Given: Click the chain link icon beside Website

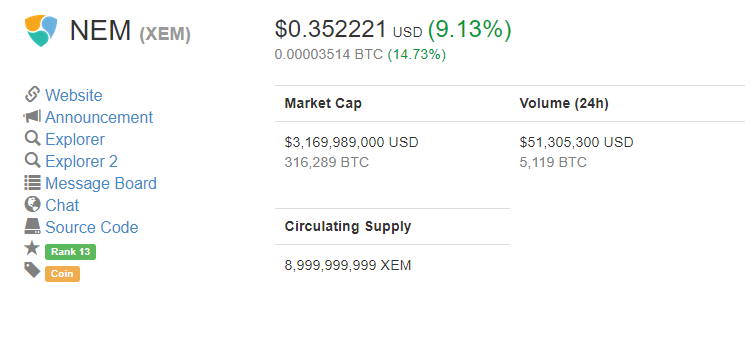Looking at the screenshot, I should point(32,94).
